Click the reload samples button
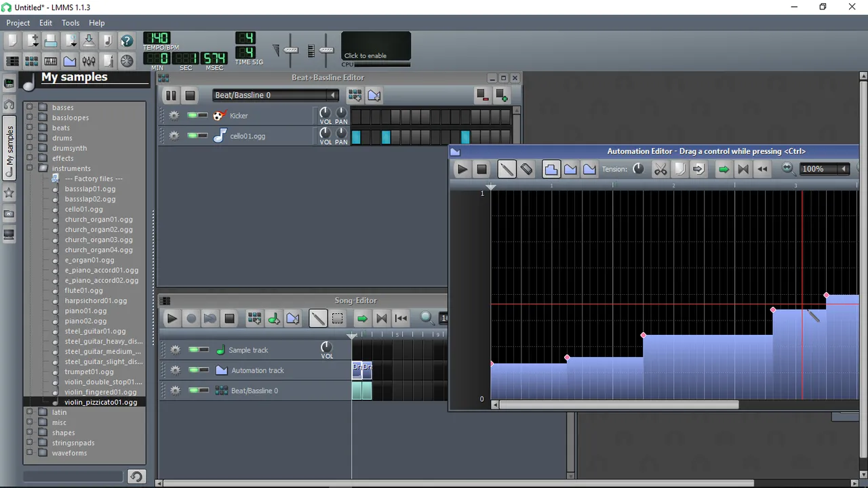Viewport: 868px width, 488px height. click(136, 476)
